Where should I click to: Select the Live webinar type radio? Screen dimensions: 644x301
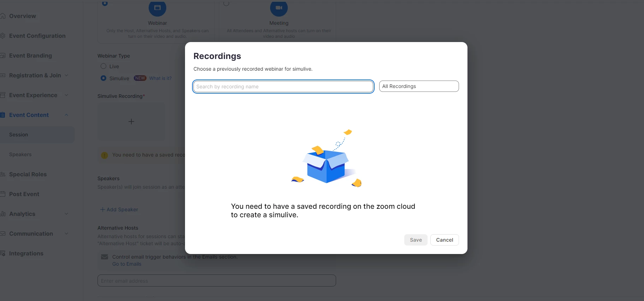tap(103, 66)
